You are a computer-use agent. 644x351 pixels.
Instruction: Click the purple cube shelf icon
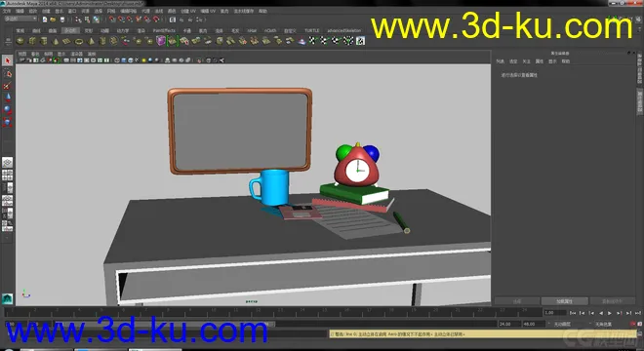[161, 41]
